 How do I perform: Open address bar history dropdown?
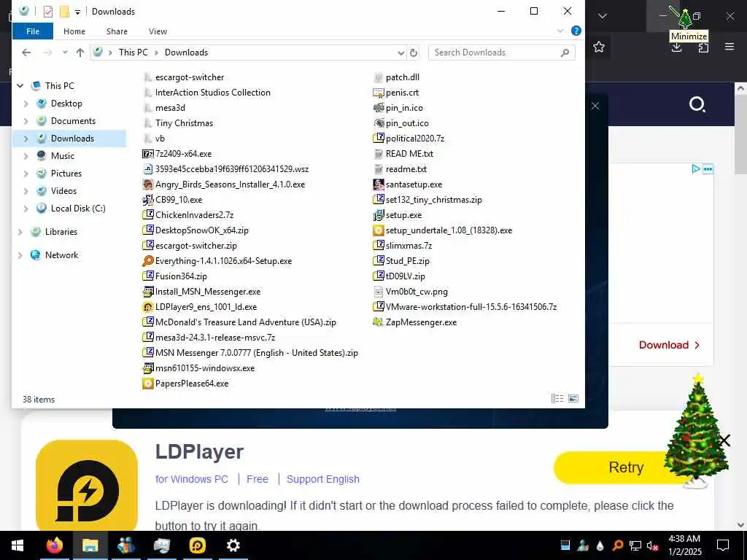click(400, 52)
